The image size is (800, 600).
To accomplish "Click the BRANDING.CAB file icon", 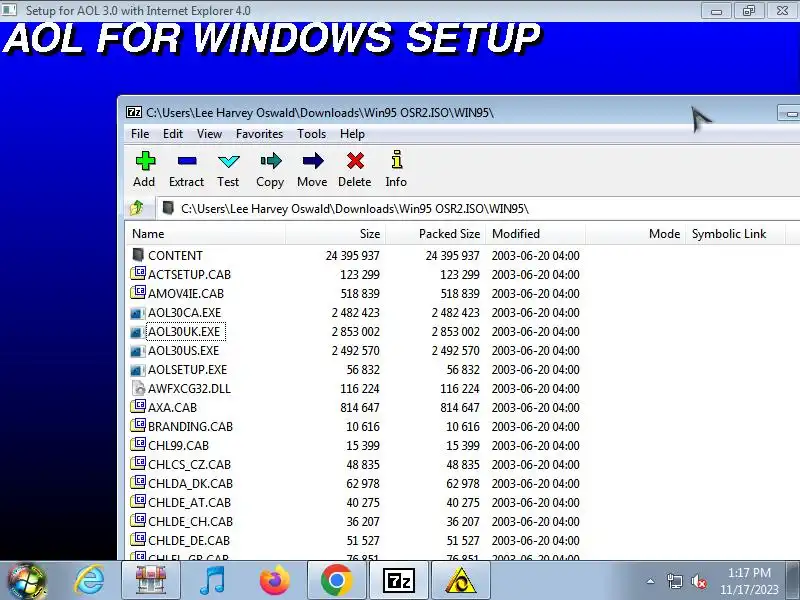I will click(138, 426).
